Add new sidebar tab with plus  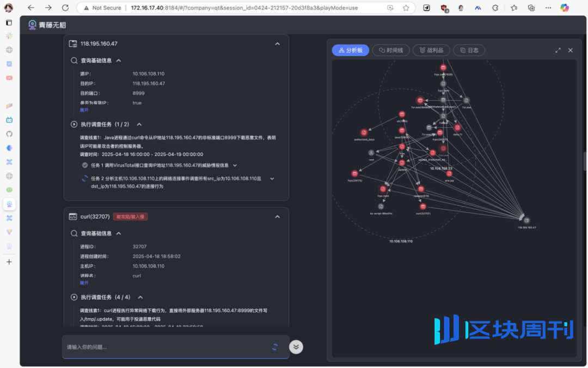(9, 262)
